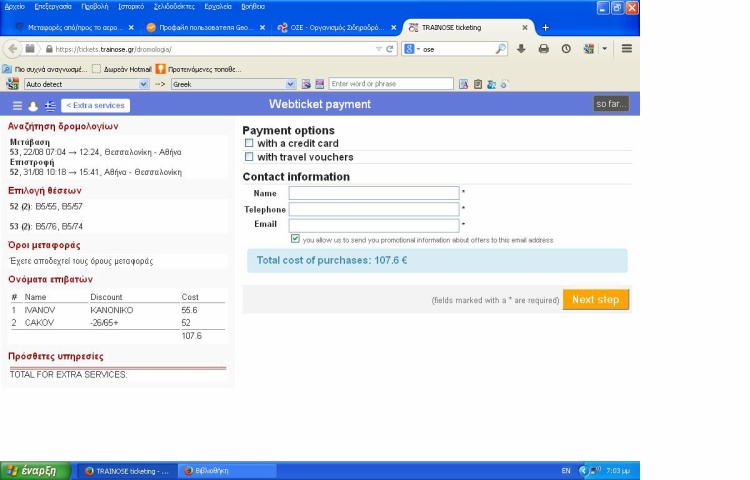
Task: Switch to the OΣE - Οργανισμός tab
Action: coord(337,28)
